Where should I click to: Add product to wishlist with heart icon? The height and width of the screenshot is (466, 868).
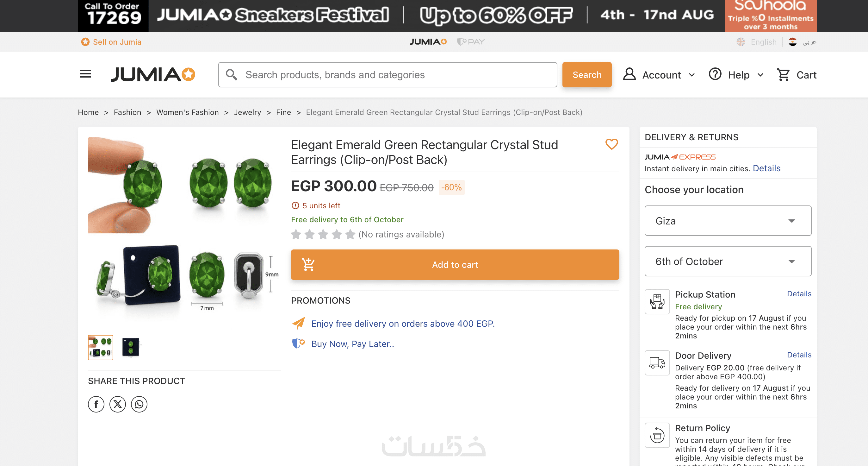tap(611, 144)
